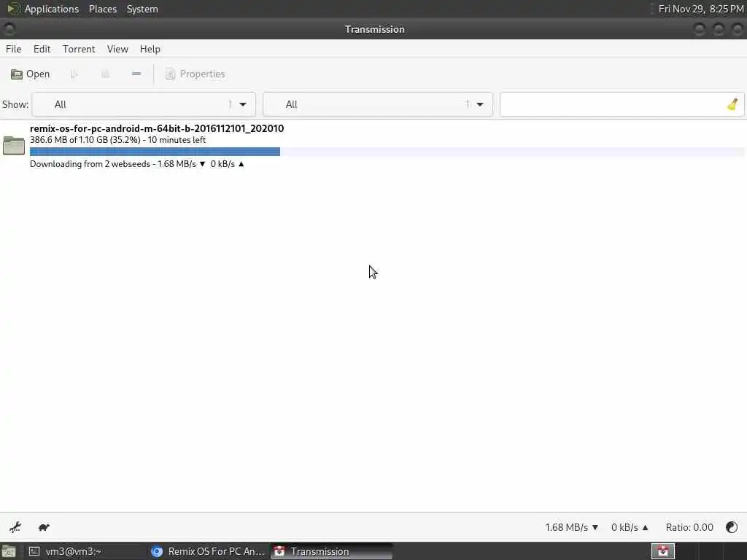Viewport: 747px width, 560px height.
Task: Click the start torrent play icon
Action: [x=74, y=74]
